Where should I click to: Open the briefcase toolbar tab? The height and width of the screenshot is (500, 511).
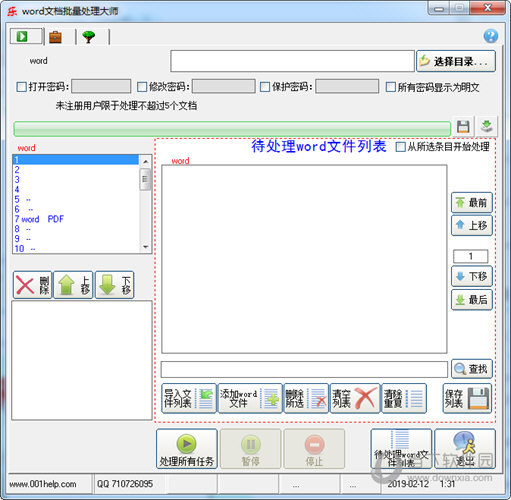56,36
